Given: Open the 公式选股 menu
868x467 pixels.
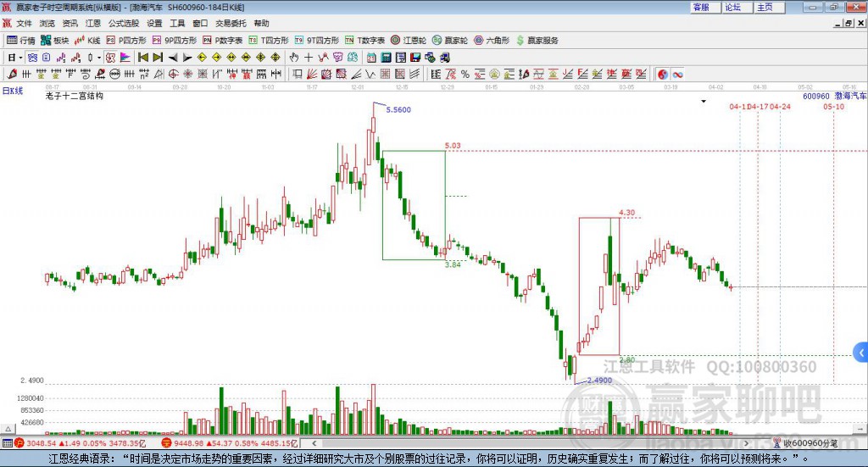Looking at the screenshot, I should 124,23.
